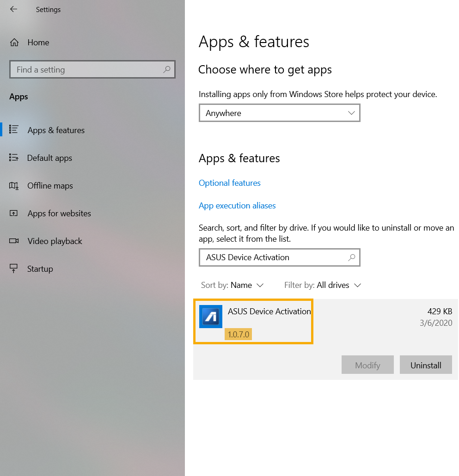Click the grayed-out Modify button
This screenshot has height=476, width=459.
pos(367,365)
